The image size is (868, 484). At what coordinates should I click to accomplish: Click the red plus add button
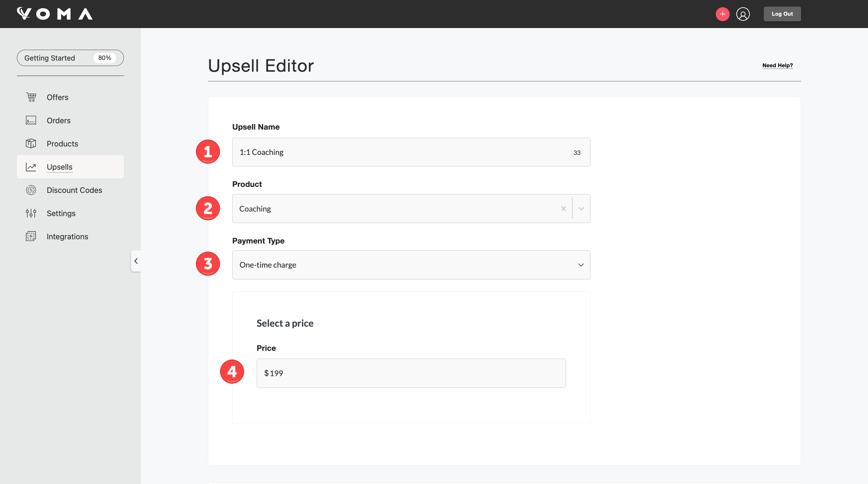click(x=722, y=14)
